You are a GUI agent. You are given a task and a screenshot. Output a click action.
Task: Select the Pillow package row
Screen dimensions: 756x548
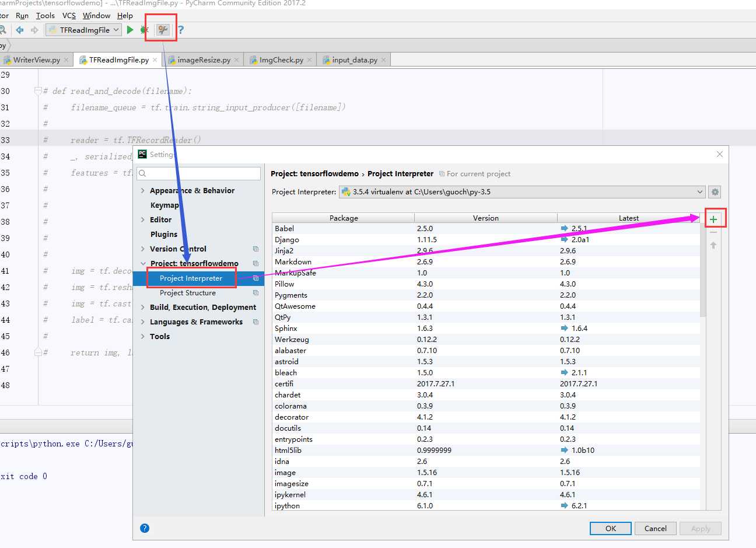pyautogui.click(x=486, y=284)
